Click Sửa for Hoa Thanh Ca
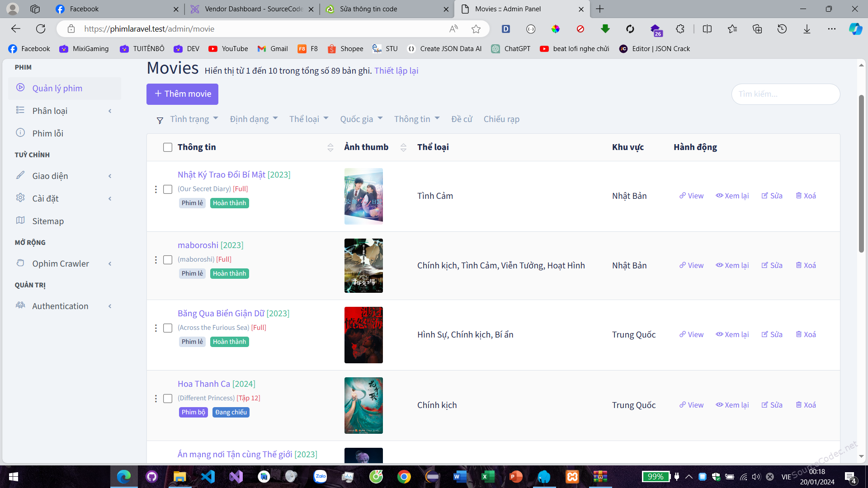The image size is (868, 488). (772, 405)
